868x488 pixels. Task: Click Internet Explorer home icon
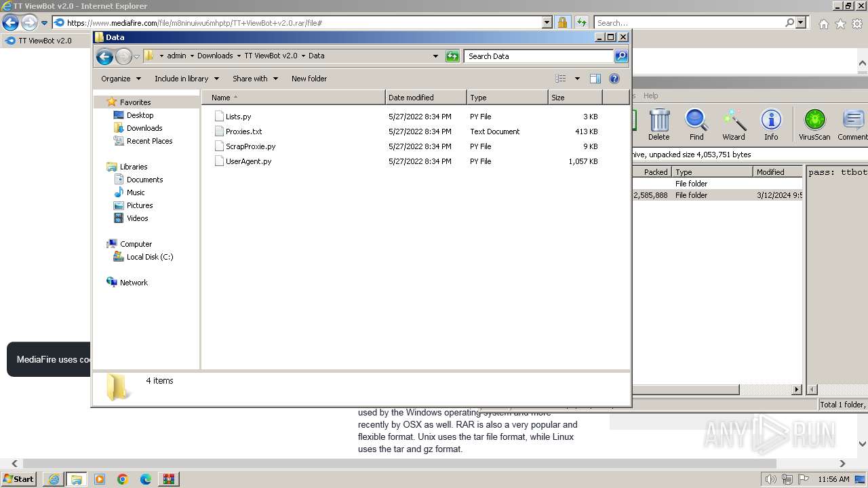pos(823,24)
